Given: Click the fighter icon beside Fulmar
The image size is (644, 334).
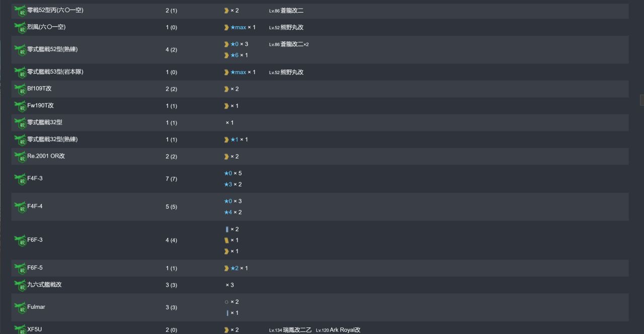Looking at the screenshot, I should (x=20, y=308).
